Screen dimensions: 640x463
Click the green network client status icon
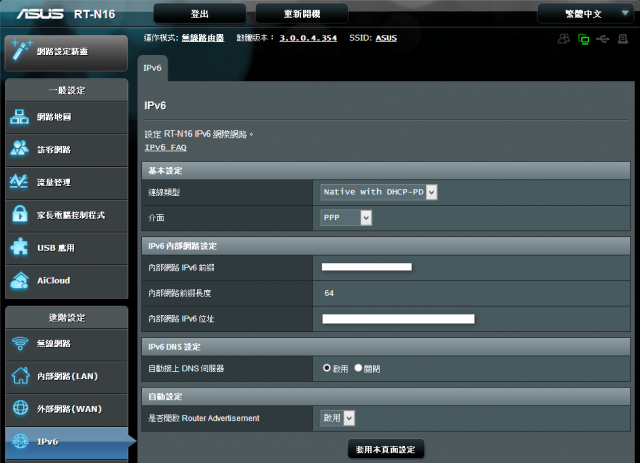tap(583, 39)
